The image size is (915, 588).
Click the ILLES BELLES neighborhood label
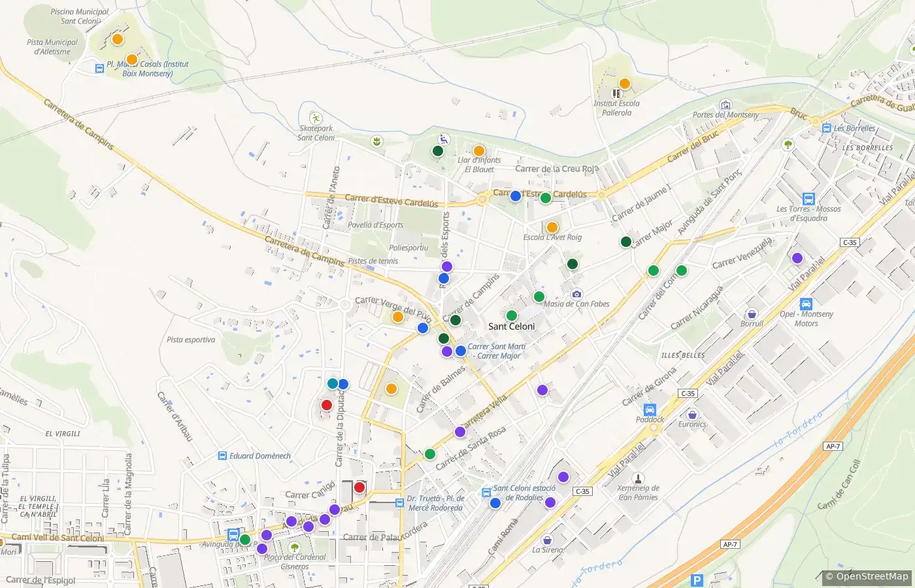683,355
